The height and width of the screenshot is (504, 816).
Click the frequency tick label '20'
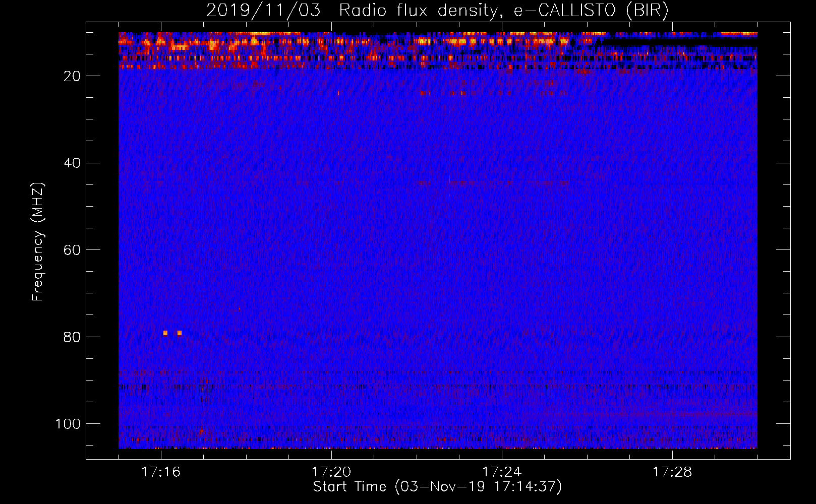[73, 76]
